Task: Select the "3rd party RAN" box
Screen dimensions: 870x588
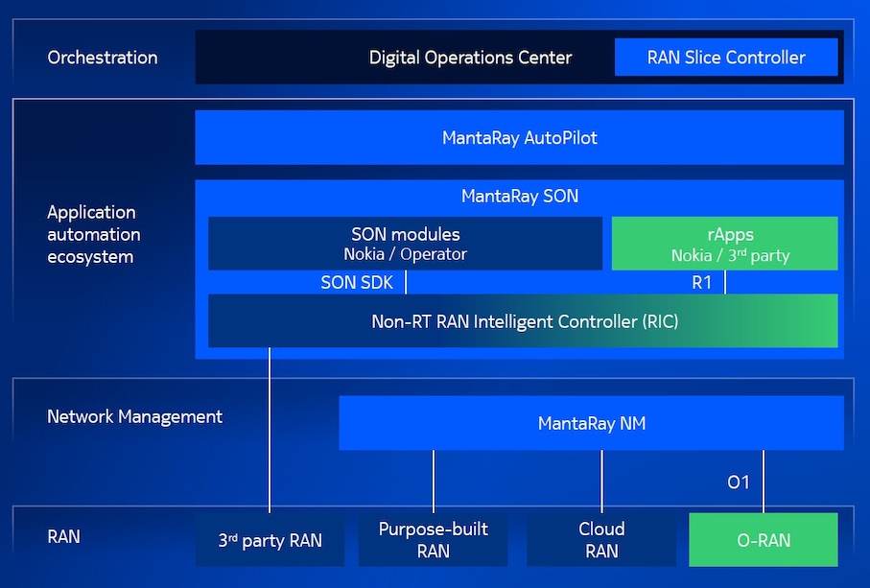Action: pyautogui.click(x=270, y=540)
